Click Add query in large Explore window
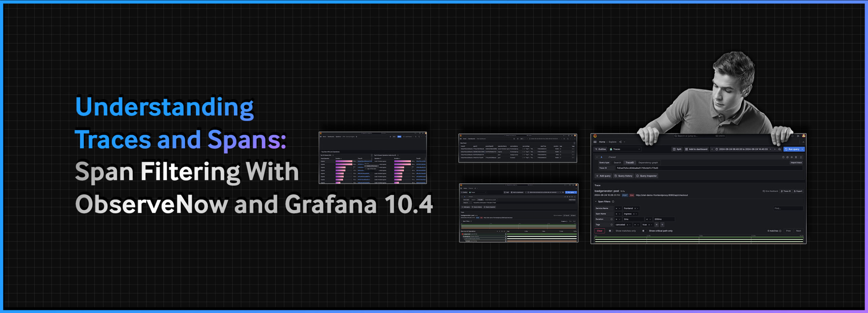Image resolution: width=868 pixels, height=313 pixels. (603, 176)
